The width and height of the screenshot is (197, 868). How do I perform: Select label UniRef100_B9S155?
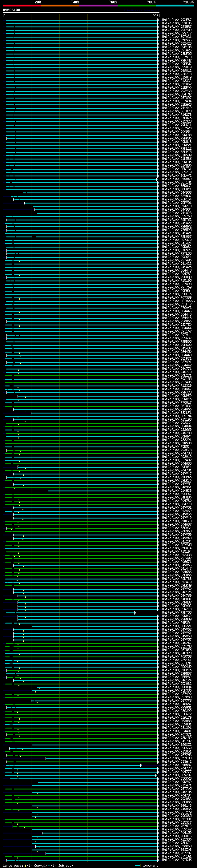tap(177, 379)
